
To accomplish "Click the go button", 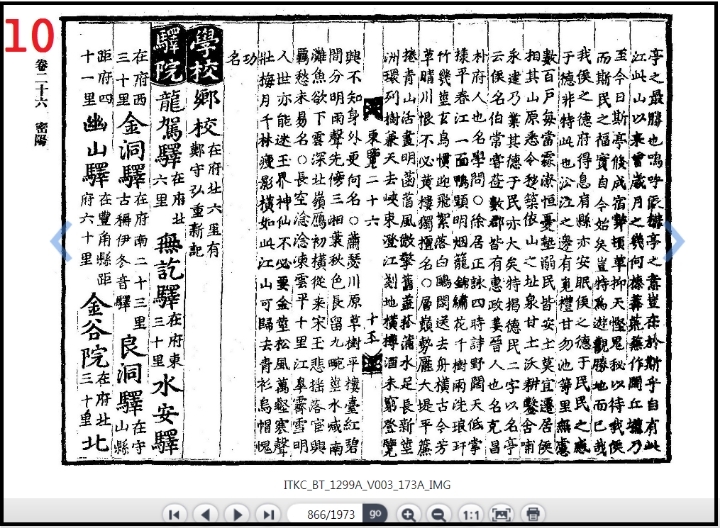I will coord(375,514).
